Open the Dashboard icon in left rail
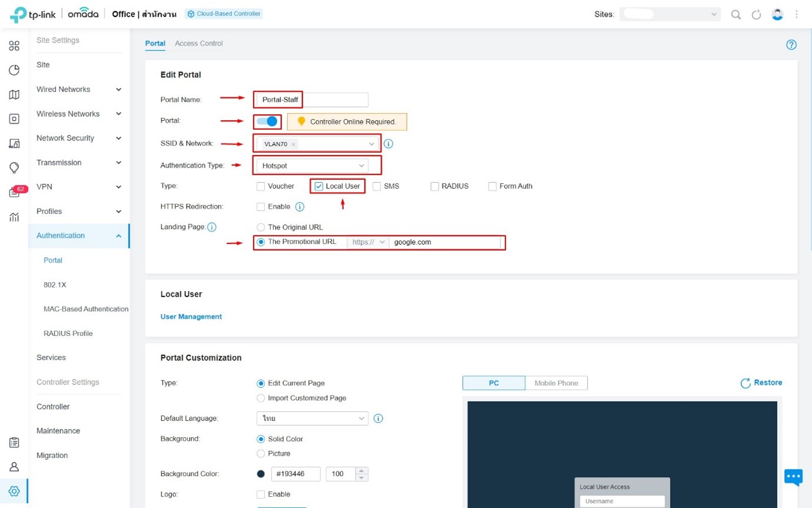Viewport: 812px width, 508px height. point(14,45)
